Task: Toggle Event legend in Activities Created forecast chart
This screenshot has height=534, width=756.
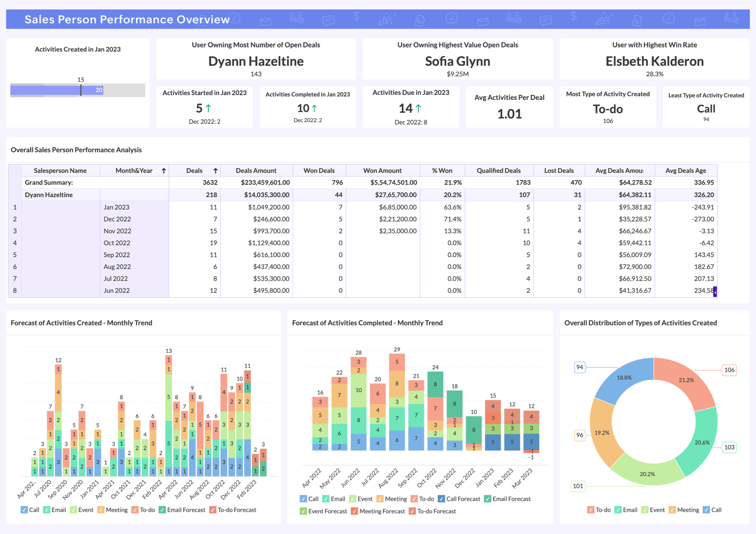Action: click(x=82, y=510)
